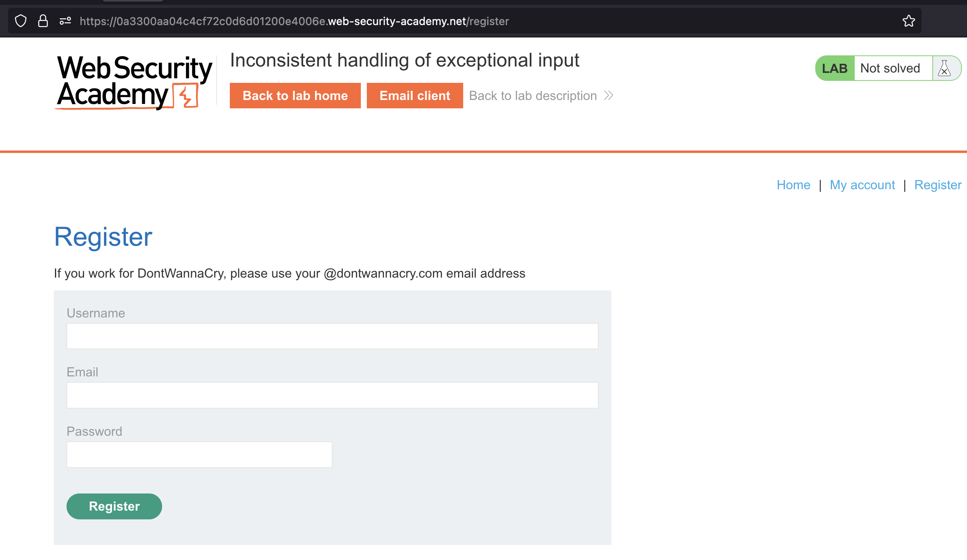Click the Web Security Academy logo
967x560 pixels.
pos(134,82)
